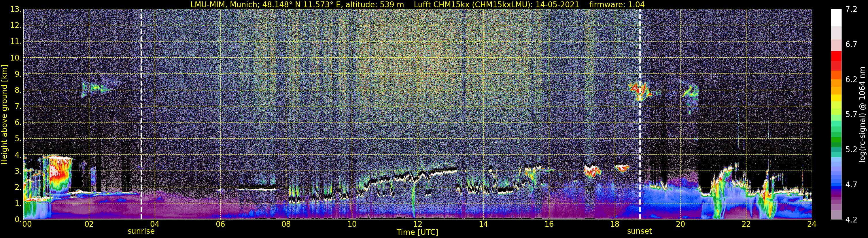Click the yellow segment of the colorbar
Screen dimensions: 868x238
tap(836, 98)
